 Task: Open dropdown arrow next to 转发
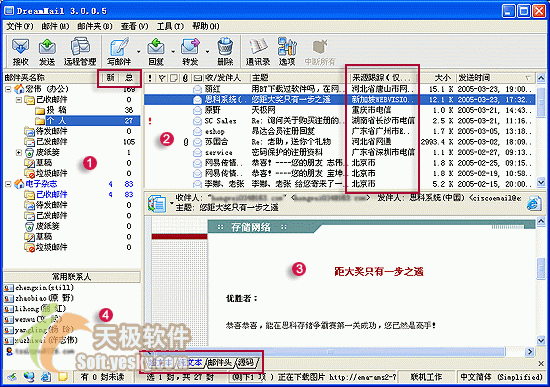click(207, 52)
